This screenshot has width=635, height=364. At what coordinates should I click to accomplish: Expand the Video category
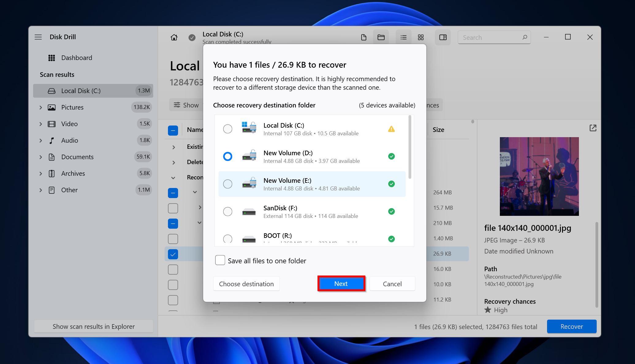coord(40,124)
